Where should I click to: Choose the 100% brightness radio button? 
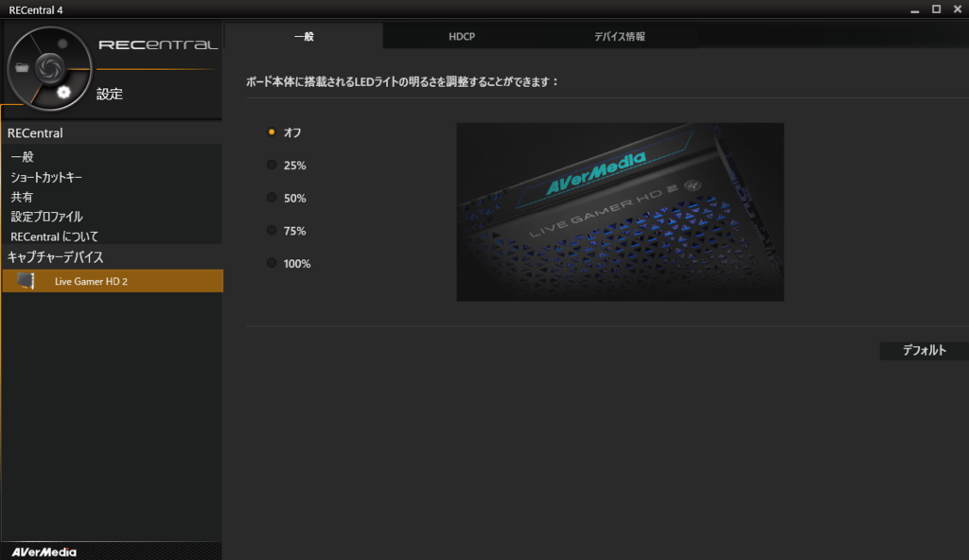click(x=272, y=263)
